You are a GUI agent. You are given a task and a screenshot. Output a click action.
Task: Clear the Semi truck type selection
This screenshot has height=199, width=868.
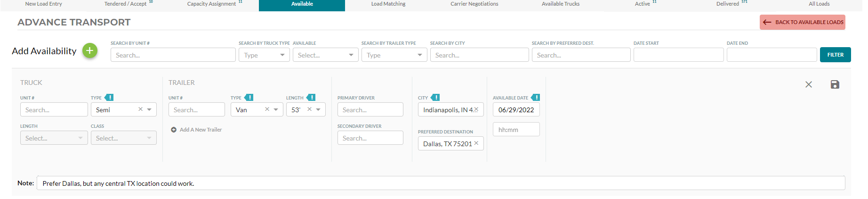click(x=140, y=109)
